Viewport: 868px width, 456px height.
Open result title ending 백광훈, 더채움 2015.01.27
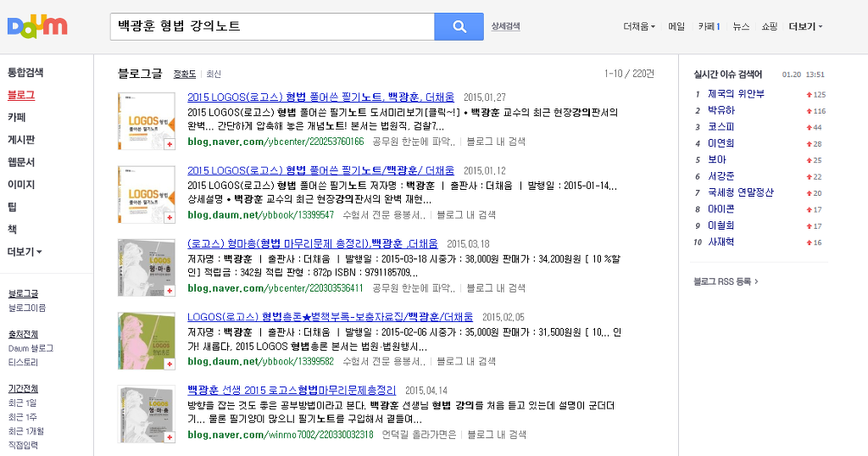[x=320, y=97]
